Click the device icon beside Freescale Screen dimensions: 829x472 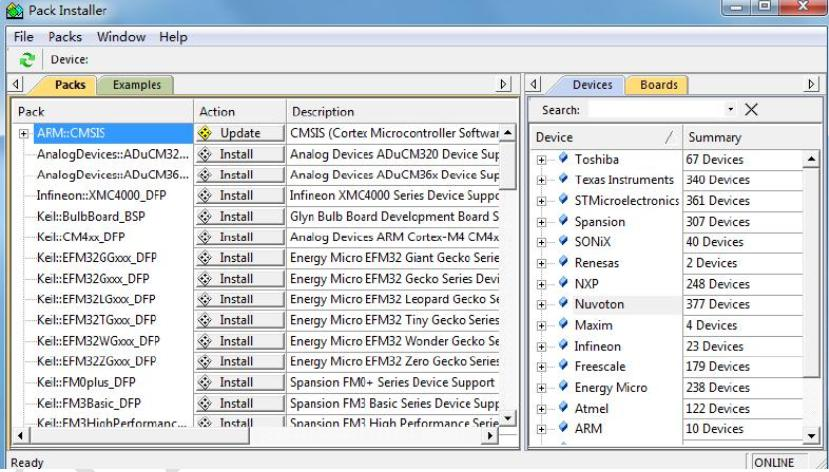coord(564,366)
